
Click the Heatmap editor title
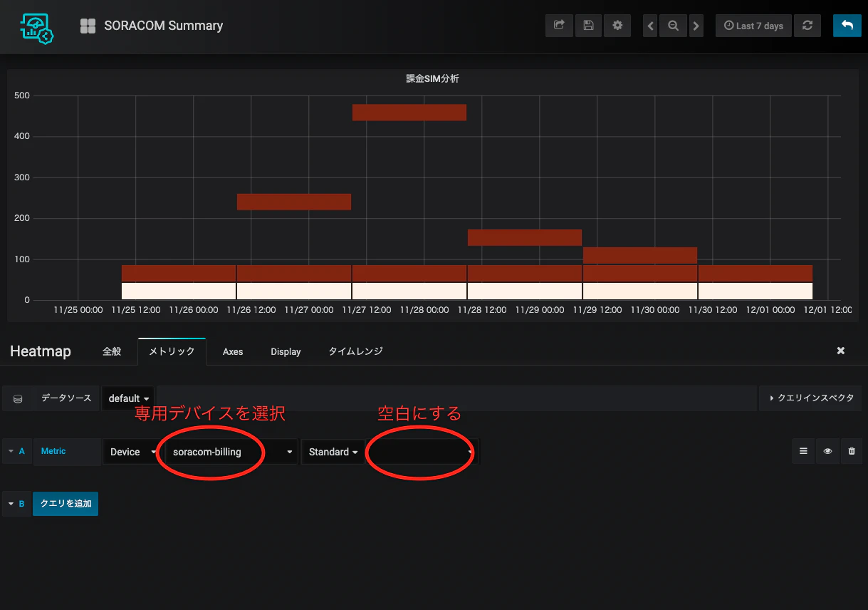pyautogui.click(x=41, y=351)
